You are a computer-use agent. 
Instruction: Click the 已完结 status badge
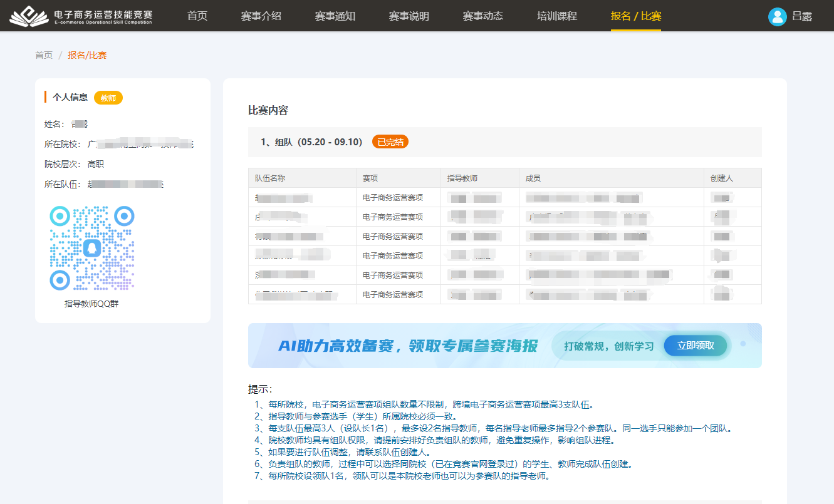point(390,142)
